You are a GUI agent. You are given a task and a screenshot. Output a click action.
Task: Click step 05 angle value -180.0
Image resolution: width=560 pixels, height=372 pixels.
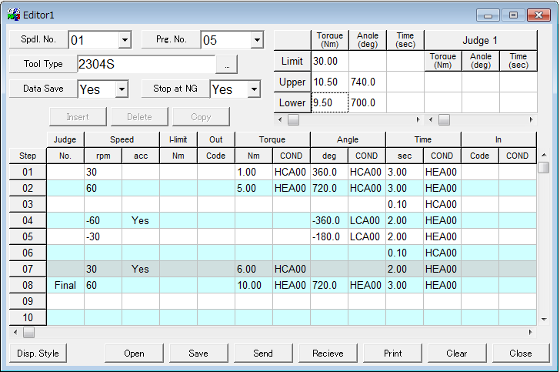click(x=329, y=236)
